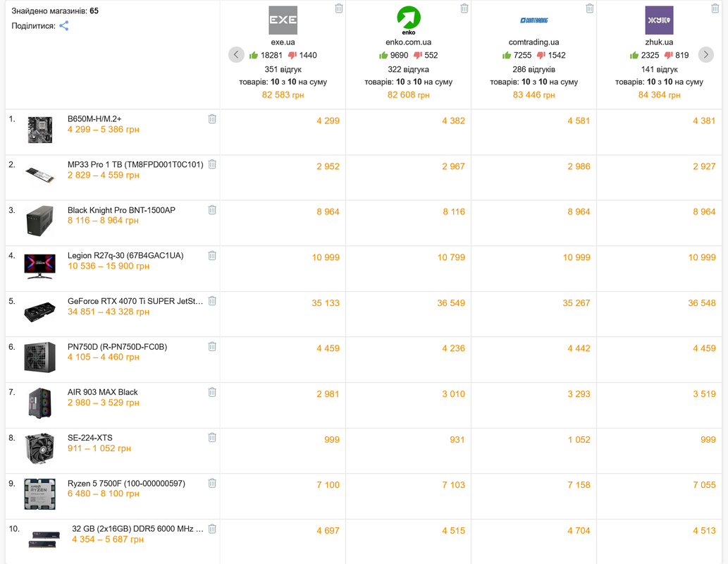Open comtrading.ua store link
The image size is (728, 564).
click(x=534, y=42)
